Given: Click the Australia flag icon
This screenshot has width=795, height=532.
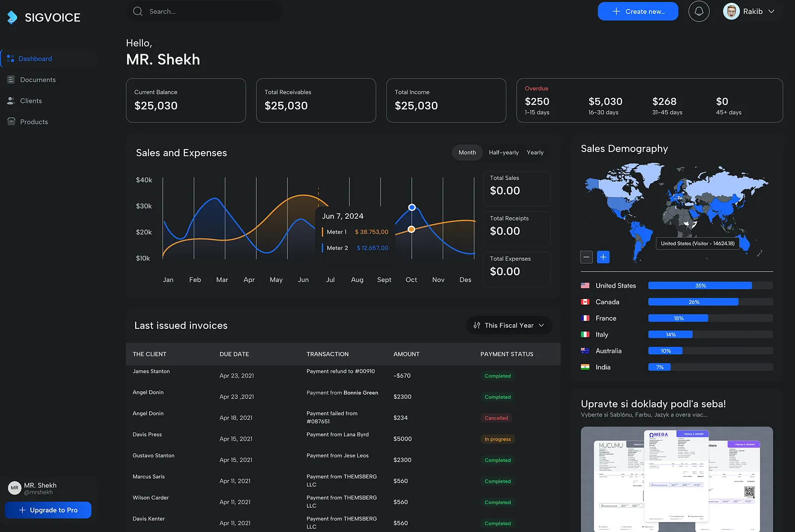Looking at the screenshot, I should tap(585, 351).
